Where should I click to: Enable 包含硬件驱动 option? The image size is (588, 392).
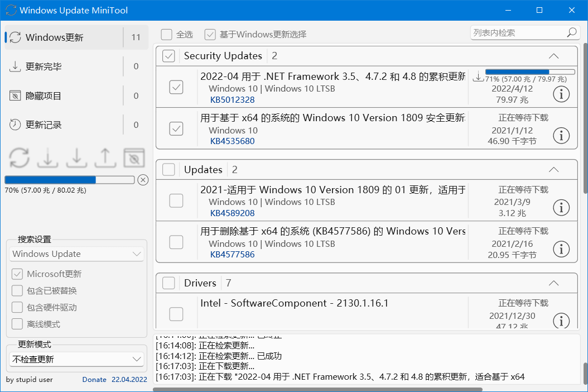tap(17, 308)
